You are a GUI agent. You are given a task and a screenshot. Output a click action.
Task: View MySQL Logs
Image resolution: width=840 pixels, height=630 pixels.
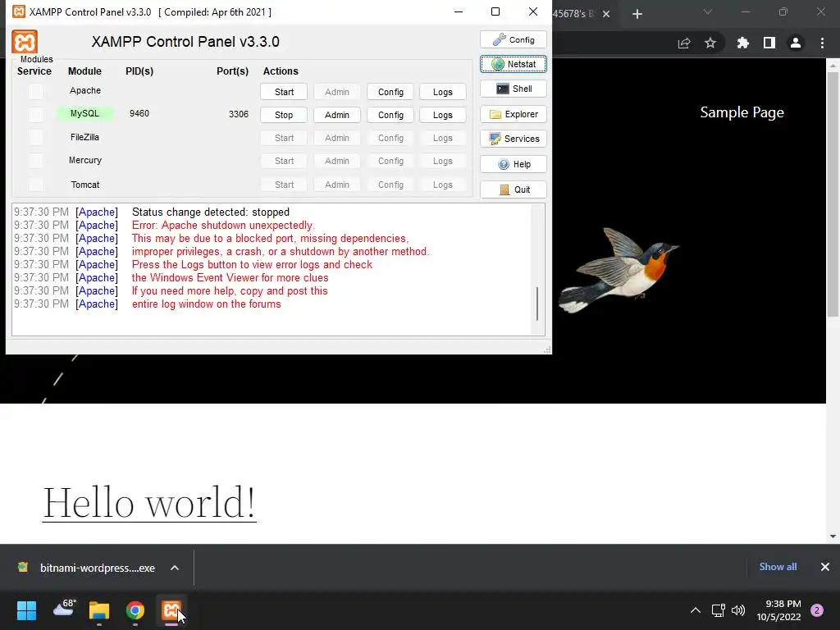pos(442,115)
